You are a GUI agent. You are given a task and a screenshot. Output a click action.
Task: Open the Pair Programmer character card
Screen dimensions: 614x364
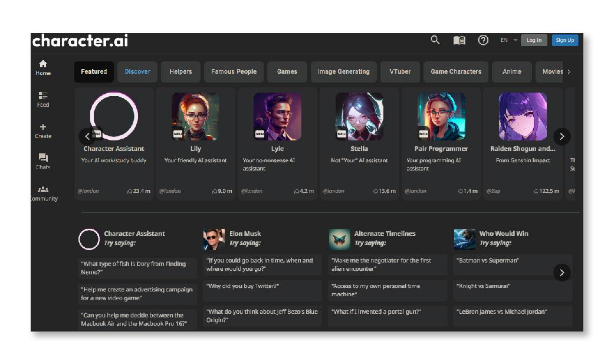[441, 143]
